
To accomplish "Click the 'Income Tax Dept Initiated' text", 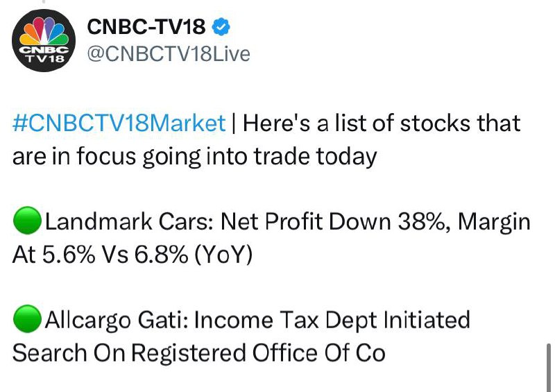I will pos(332,321).
